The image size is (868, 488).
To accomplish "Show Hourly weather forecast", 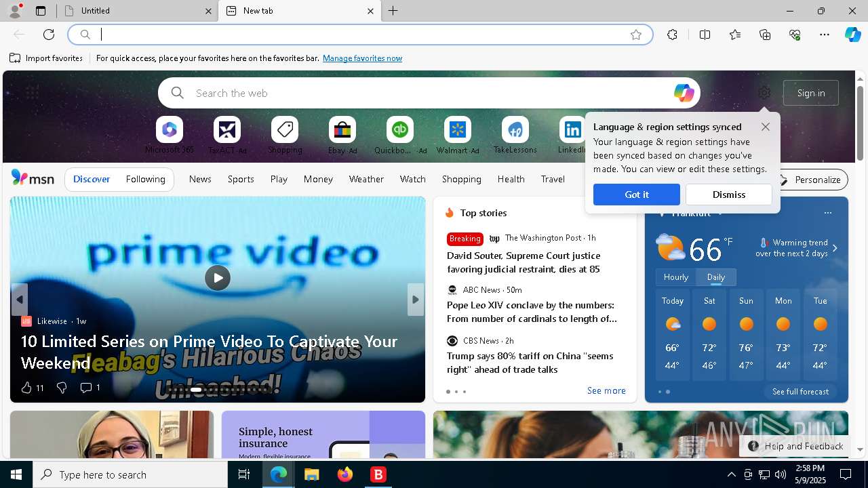I will point(676,277).
